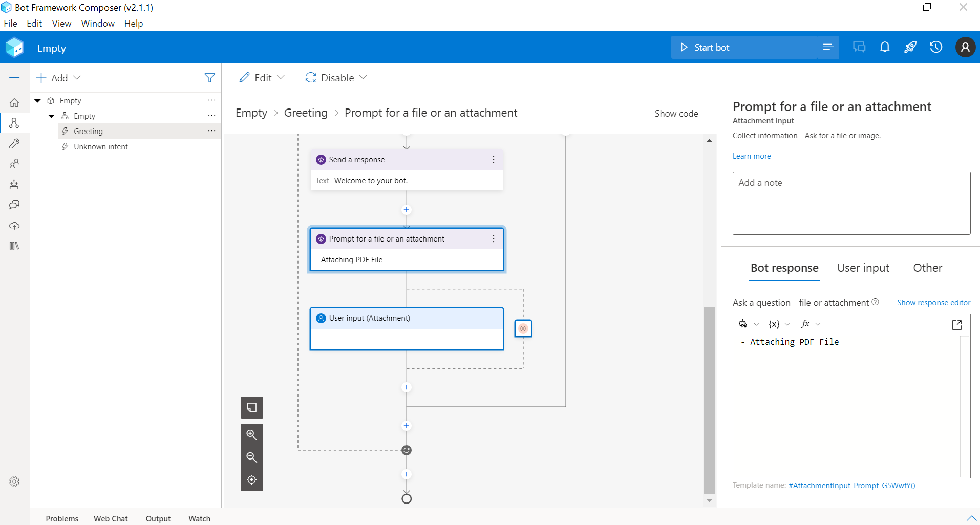Switch to the User input tab
Viewport: 980px width, 525px height.
863,268
